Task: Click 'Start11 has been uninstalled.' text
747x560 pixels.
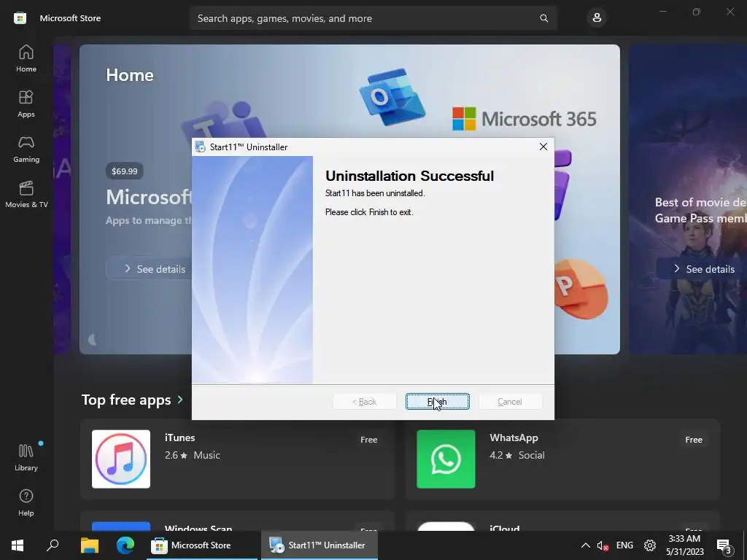Action: [x=375, y=192]
